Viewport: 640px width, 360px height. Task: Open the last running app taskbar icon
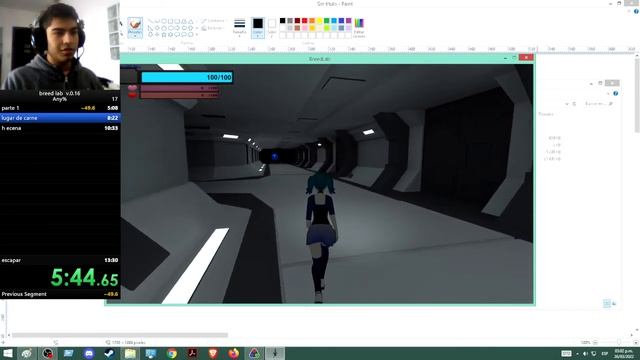click(x=275, y=353)
